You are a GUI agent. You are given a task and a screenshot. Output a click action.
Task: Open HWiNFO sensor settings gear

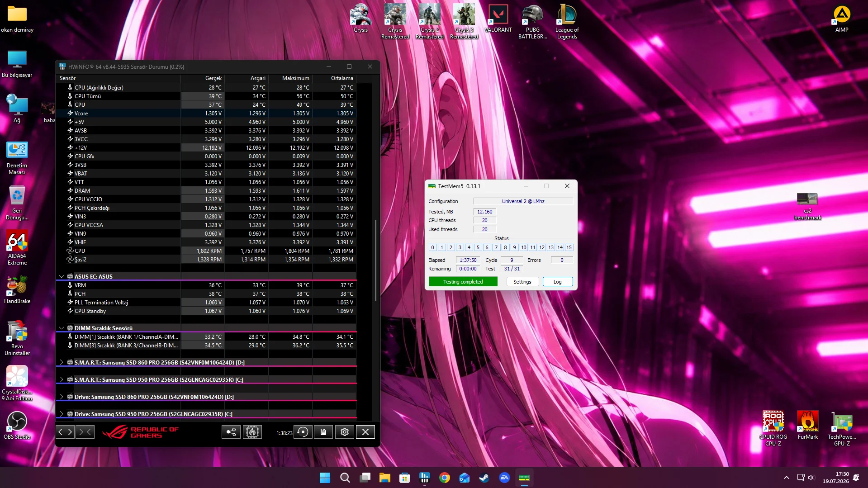[x=345, y=432]
